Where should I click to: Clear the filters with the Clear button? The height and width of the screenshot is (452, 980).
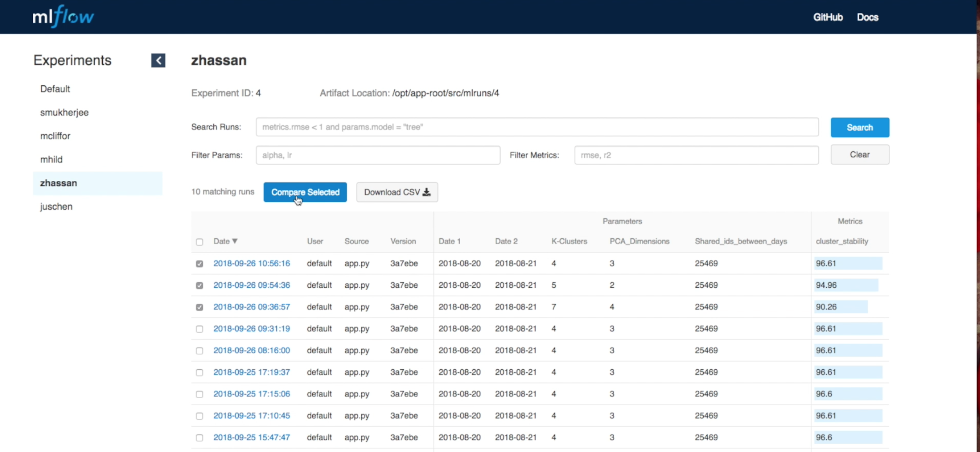[860, 154]
